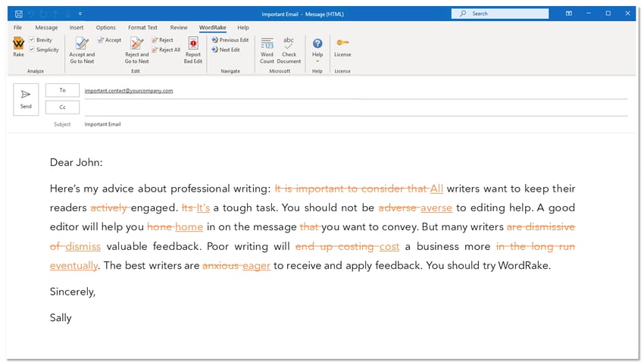Toggle the Simplicity checkbox
Screen dimensions: 644x362
tap(32, 50)
